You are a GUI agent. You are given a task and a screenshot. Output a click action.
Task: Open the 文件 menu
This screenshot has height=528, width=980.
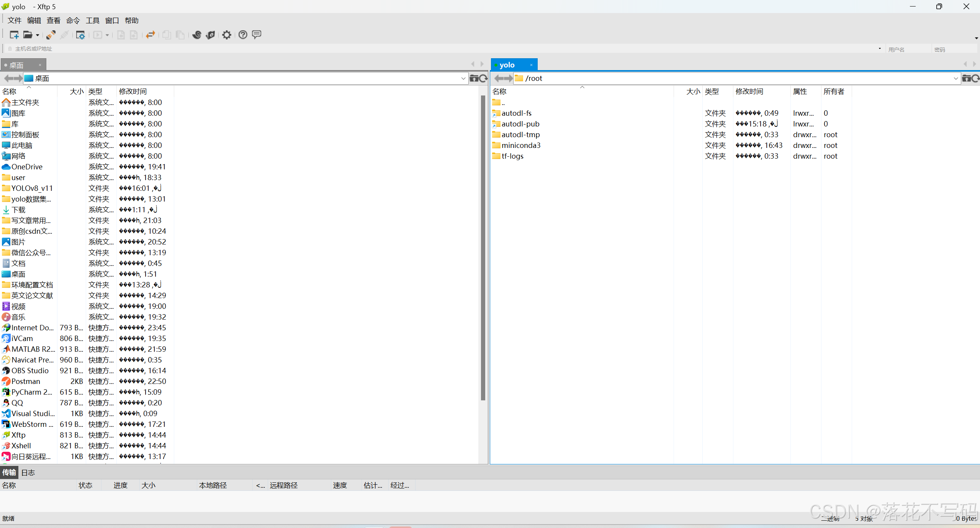click(15, 21)
